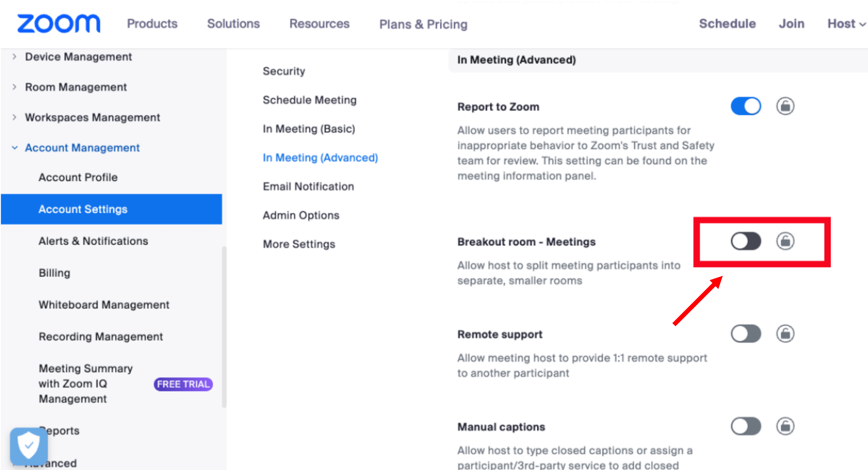Viewport: 868px width, 470px height.
Task: Click the lock icon next to Remote support
Action: click(x=784, y=333)
